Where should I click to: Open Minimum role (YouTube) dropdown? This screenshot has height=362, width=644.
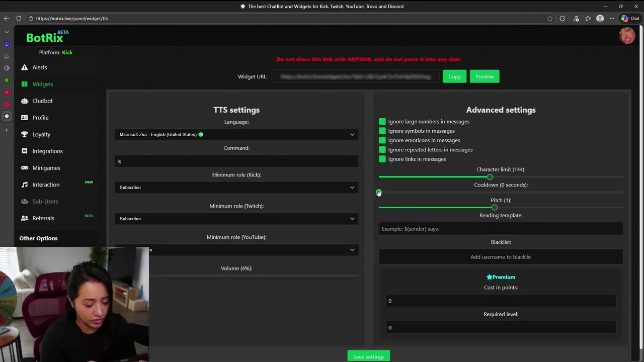click(236, 250)
